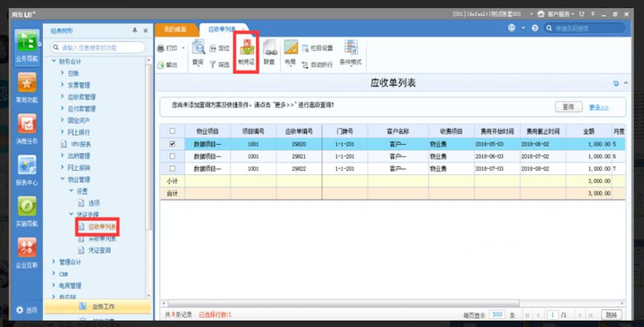Expand the 发票管理 tree node

pyautogui.click(x=62, y=85)
